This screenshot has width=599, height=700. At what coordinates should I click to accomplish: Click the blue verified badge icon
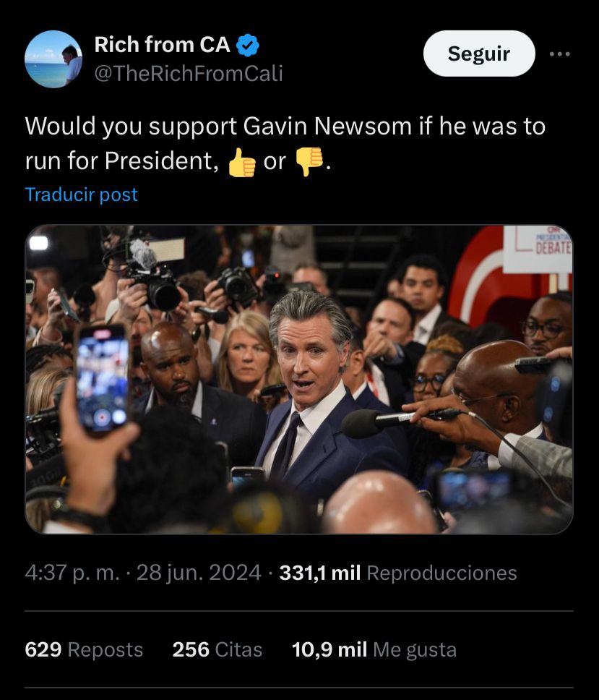click(x=248, y=45)
